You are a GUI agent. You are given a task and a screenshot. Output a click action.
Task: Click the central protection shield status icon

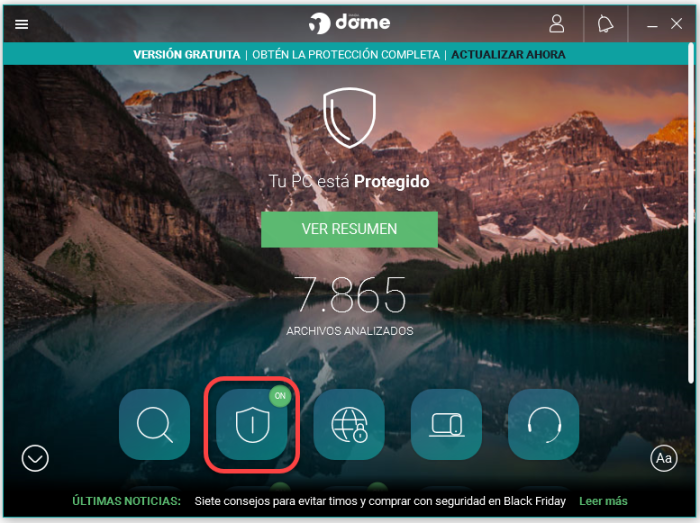(x=349, y=118)
